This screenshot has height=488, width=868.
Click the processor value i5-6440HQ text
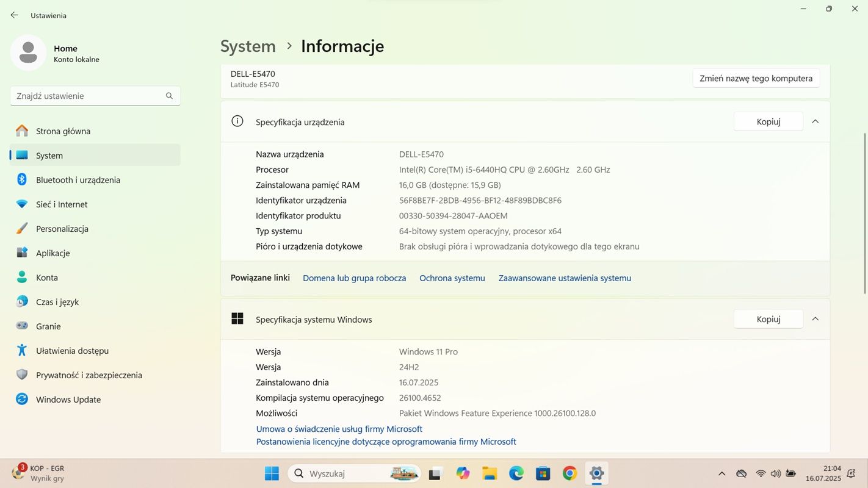click(x=505, y=170)
